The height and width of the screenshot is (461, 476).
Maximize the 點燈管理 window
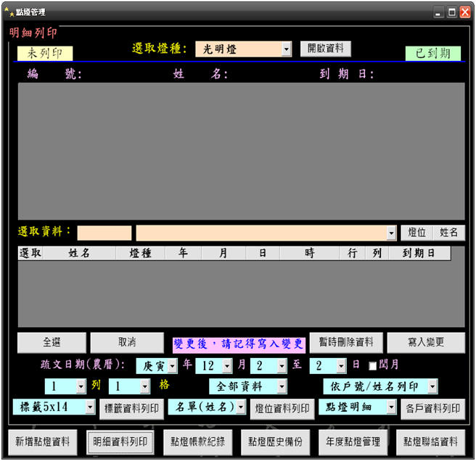tap(452, 12)
